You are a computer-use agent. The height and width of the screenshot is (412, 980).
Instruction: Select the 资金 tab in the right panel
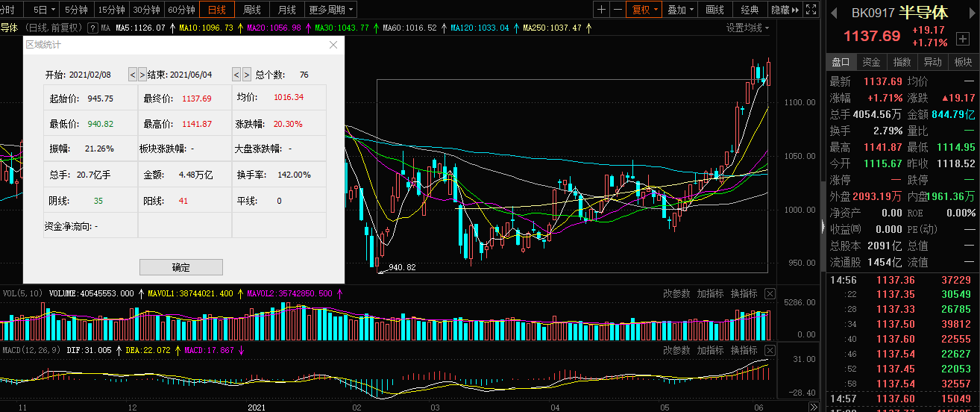pos(871,62)
